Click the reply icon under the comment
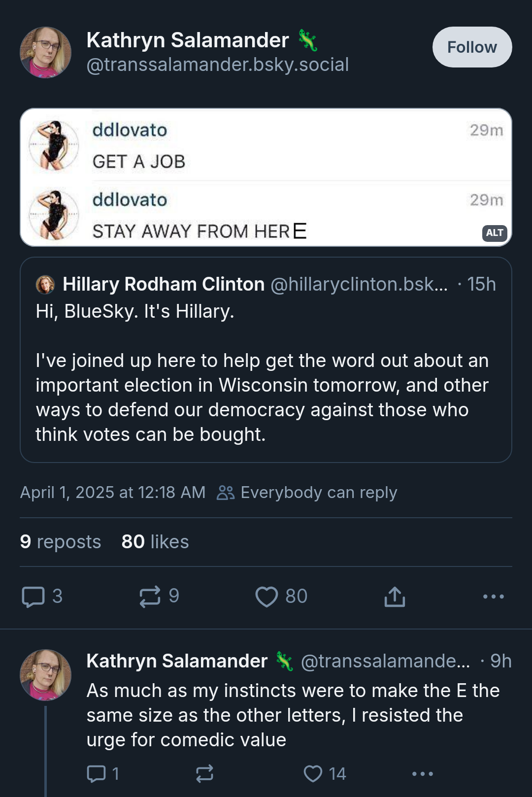This screenshot has width=532, height=797. pyautogui.click(x=96, y=774)
